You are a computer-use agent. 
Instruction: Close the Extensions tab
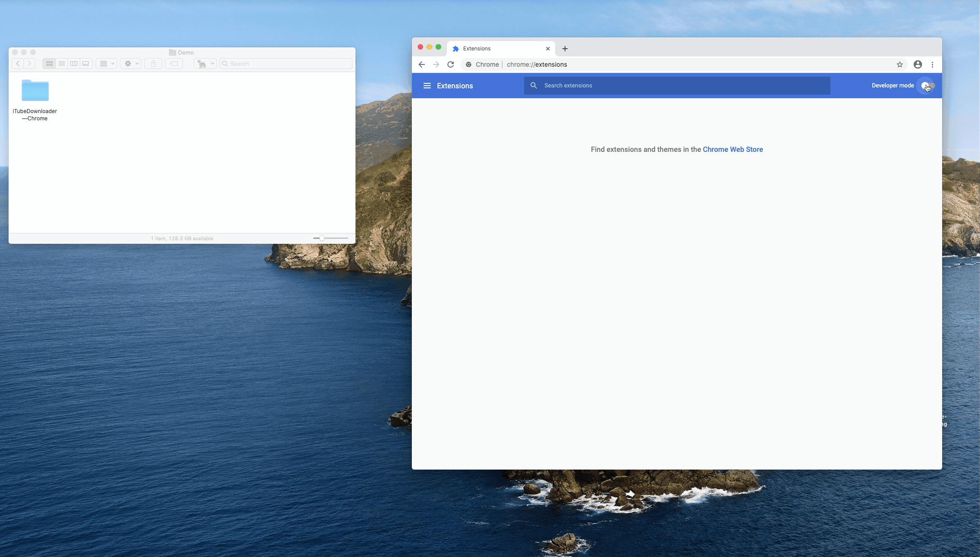547,49
